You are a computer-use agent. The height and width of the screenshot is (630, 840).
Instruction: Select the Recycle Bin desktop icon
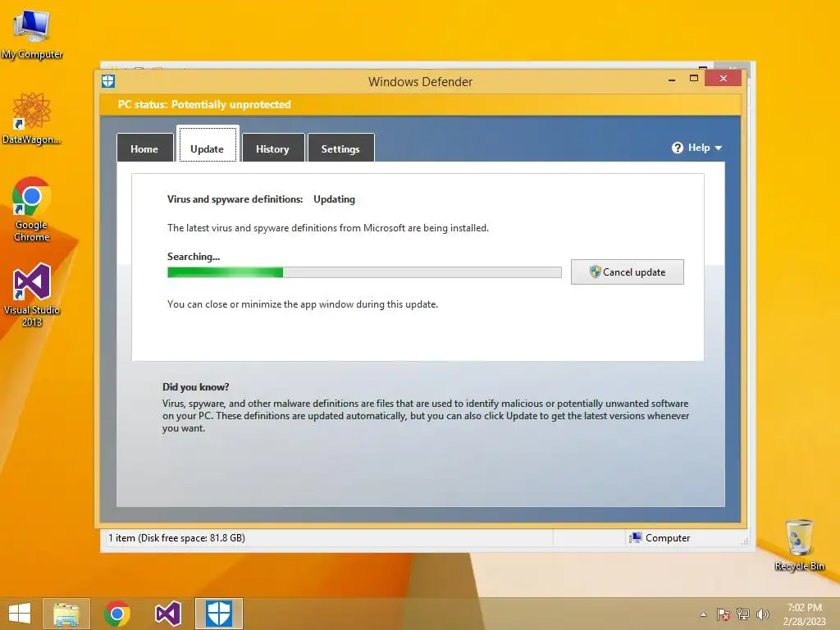click(799, 545)
